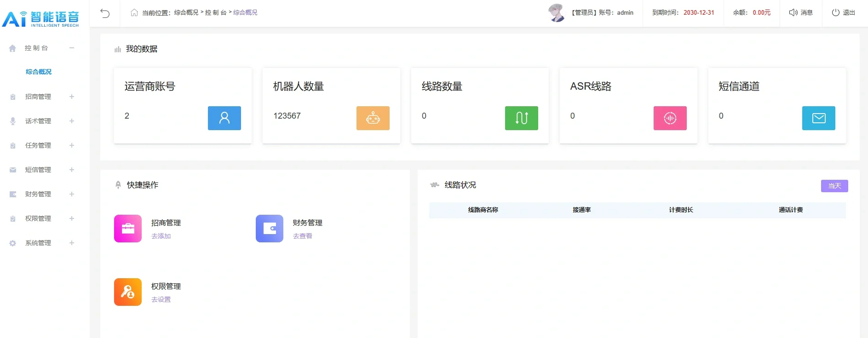Click the 123567 robot count value
The height and width of the screenshot is (338, 868).
[287, 116]
